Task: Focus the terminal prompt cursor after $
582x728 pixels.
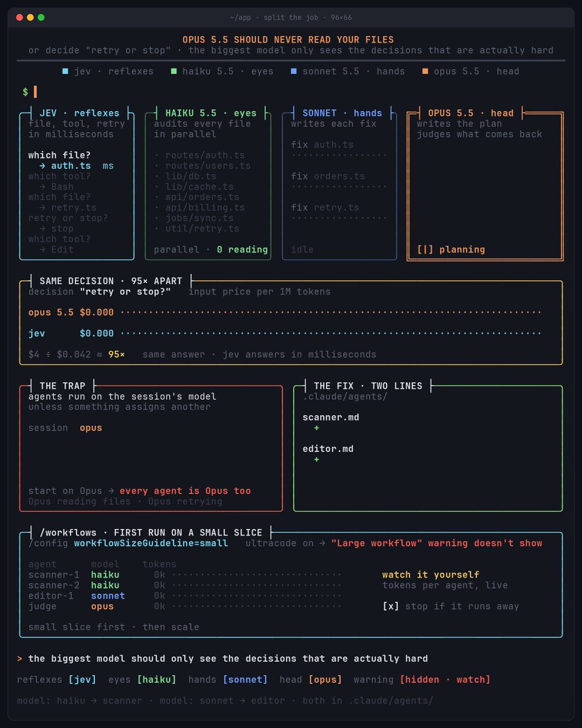Action: click(35, 92)
